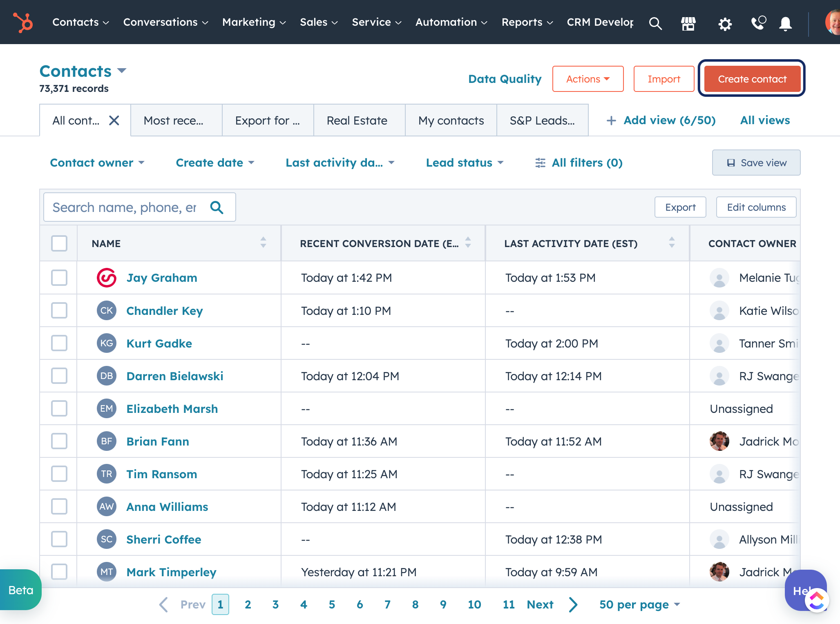Go to page 5 in pagination
This screenshot has height=624, width=840.
click(x=332, y=604)
